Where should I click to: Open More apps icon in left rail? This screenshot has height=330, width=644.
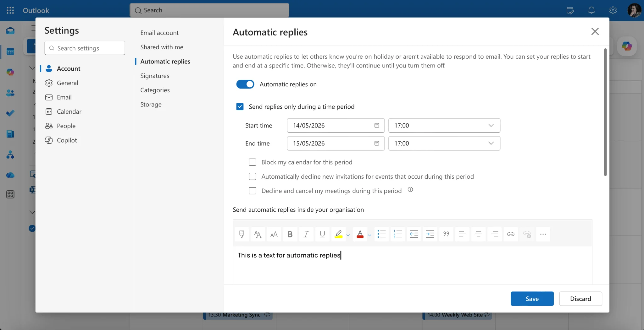point(10,195)
